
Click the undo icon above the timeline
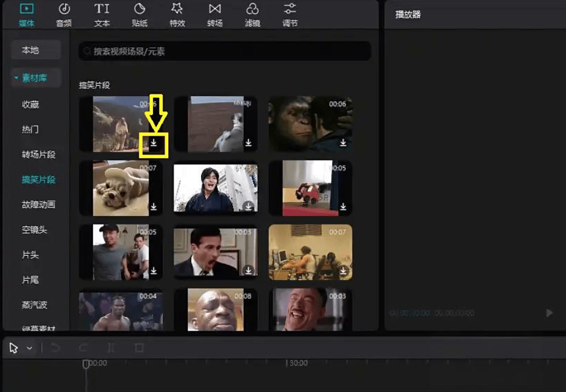tap(54, 348)
